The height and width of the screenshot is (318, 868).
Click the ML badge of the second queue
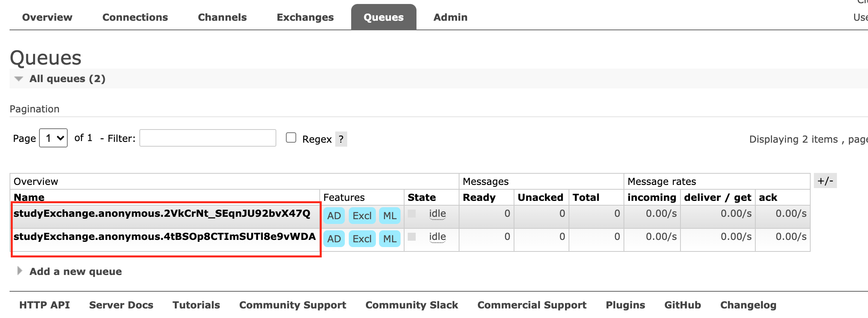pyautogui.click(x=389, y=239)
